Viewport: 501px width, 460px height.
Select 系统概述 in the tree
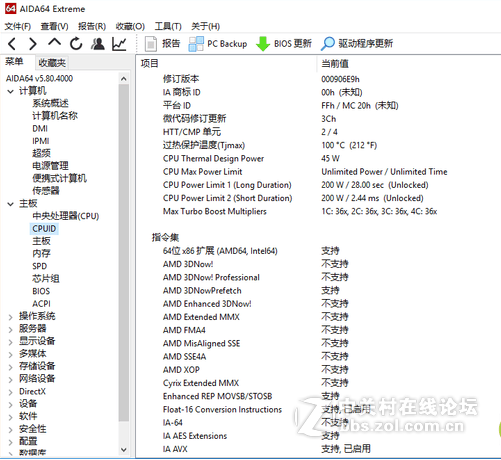pos(50,103)
